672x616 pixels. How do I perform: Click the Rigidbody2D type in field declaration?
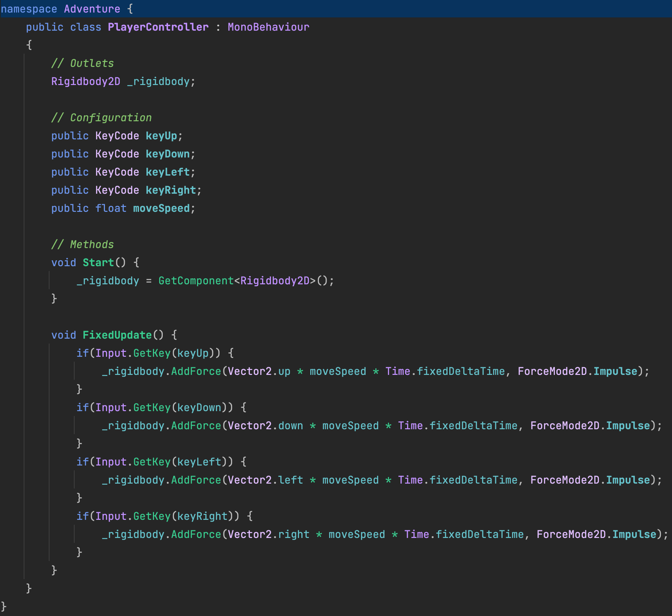point(85,82)
